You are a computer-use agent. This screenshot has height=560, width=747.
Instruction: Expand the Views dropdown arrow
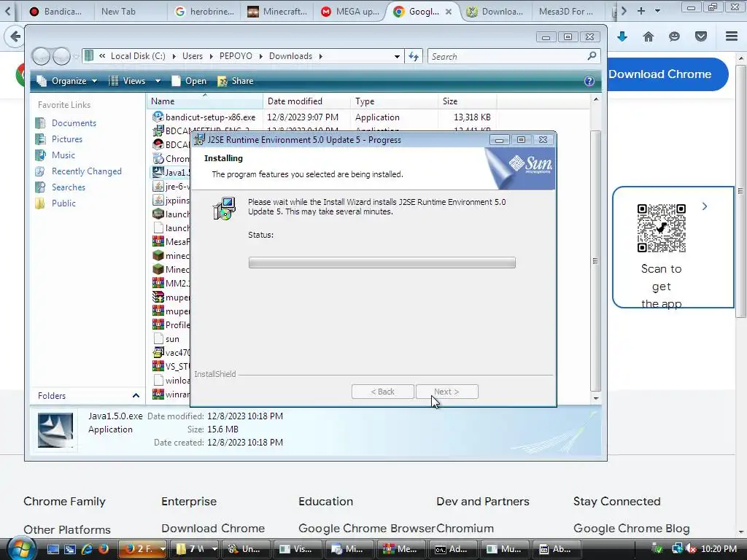point(158,81)
